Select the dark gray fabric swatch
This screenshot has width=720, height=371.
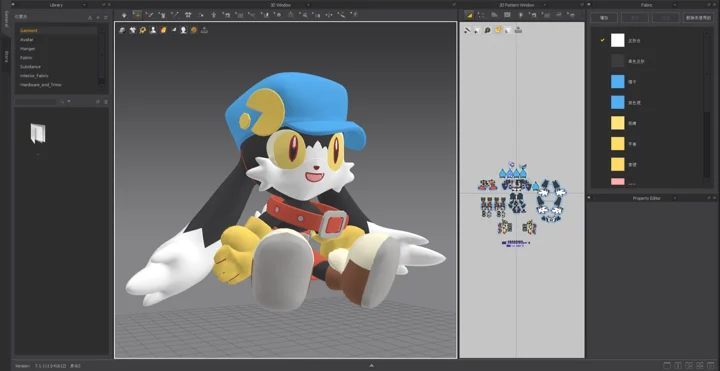pos(618,61)
